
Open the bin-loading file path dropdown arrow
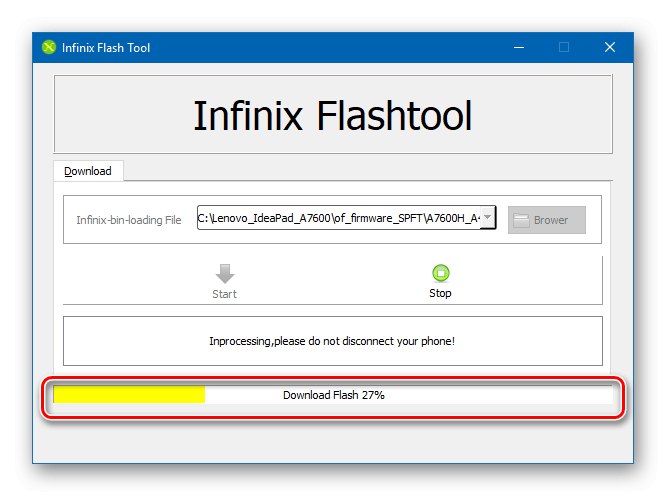coord(488,217)
